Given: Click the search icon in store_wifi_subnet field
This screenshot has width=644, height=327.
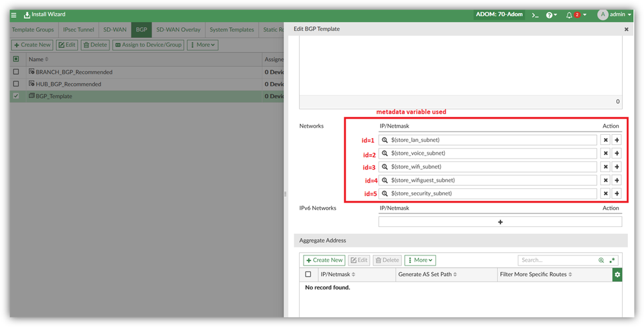Looking at the screenshot, I should coord(385,167).
